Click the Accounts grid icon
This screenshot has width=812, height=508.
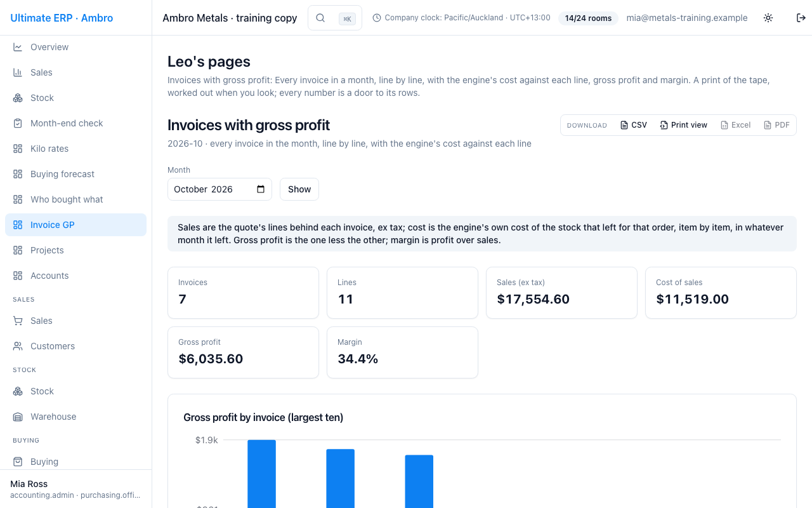pos(18,276)
